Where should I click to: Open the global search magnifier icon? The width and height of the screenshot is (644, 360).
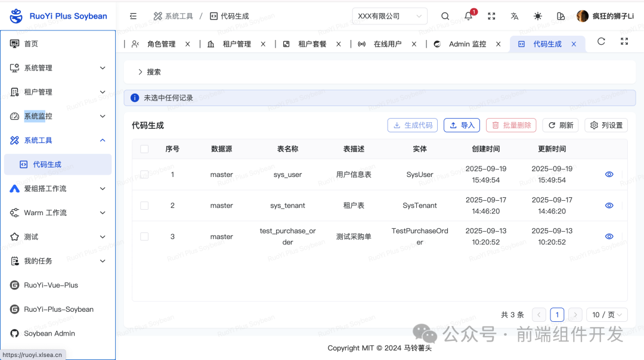tap(445, 16)
